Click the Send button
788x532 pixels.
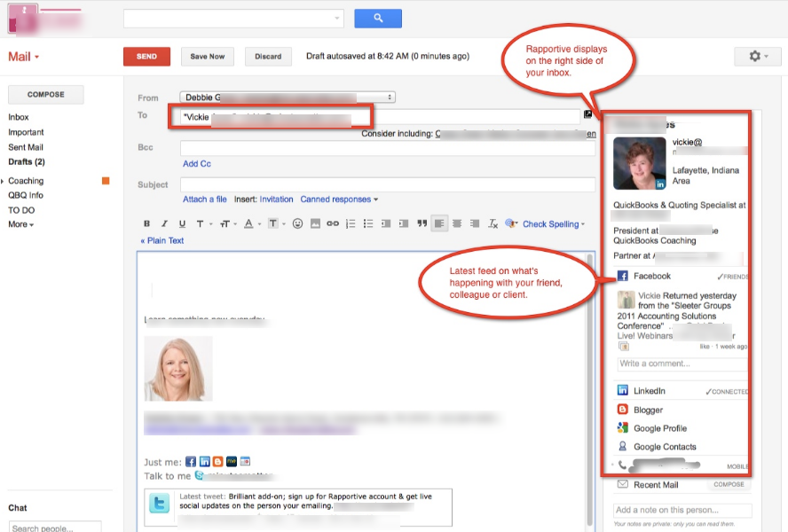146,55
